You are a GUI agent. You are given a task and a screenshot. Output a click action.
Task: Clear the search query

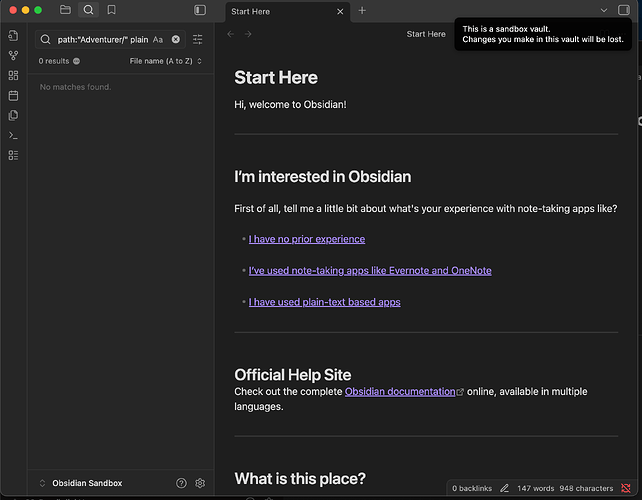coord(176,39)
